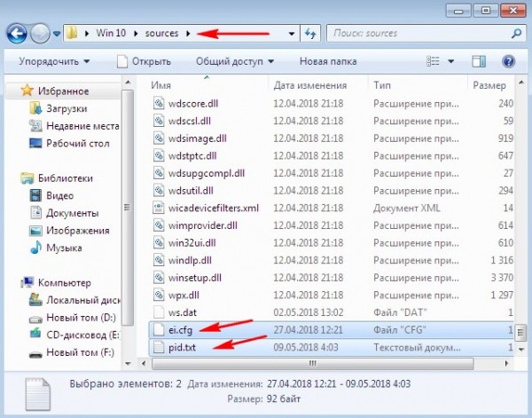Screen dimensions: 532x418
Task: Open the view options dropdown arrow
Action: point(451,61)
